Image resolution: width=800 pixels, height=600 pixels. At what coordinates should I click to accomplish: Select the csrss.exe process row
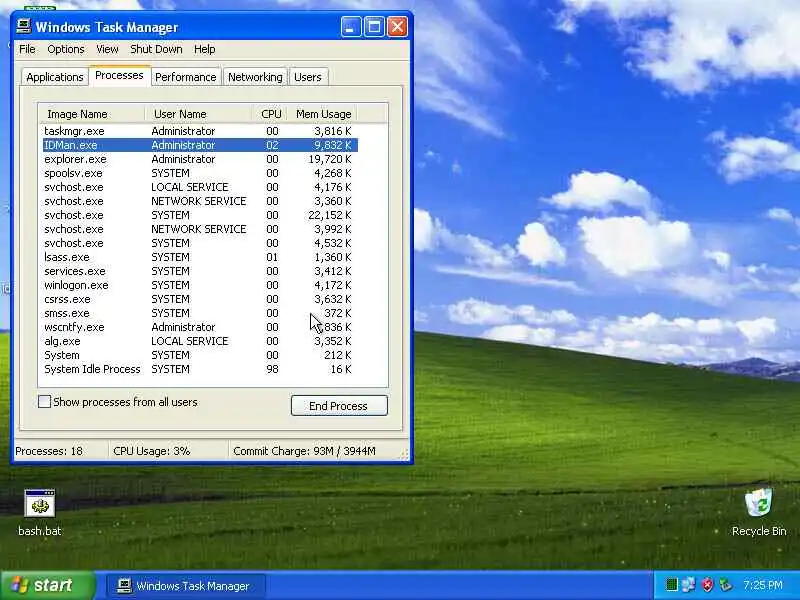tap(200, 299)
